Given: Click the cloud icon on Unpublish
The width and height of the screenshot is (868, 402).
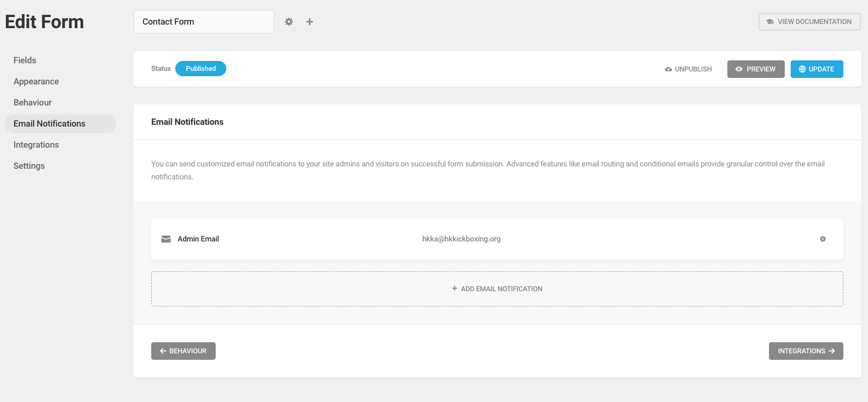Looking at the screenshot, I should 669,69.
